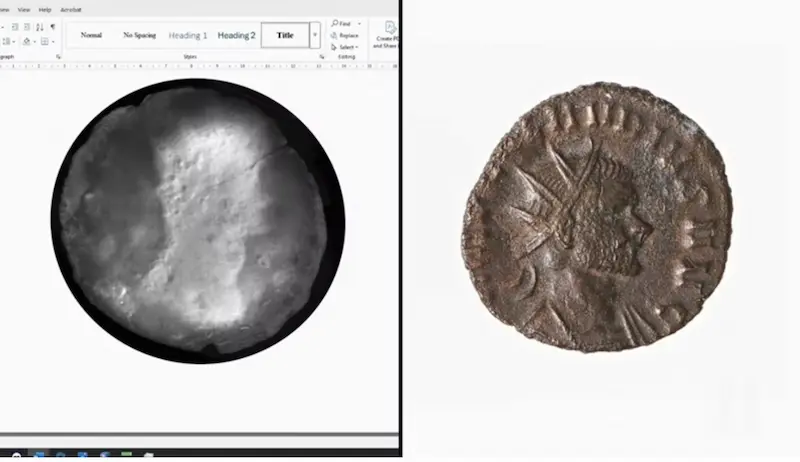Image resolution: width=800 pixels, height=462 pixels.
Task: Open the Help ribbon tab
Action: pos(45,10)
